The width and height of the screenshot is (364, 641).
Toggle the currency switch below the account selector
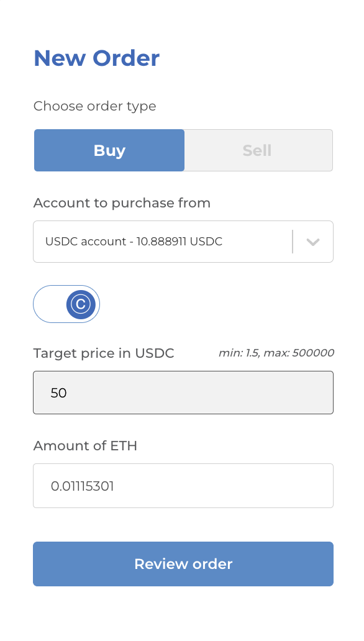click(x=66, y=304)
